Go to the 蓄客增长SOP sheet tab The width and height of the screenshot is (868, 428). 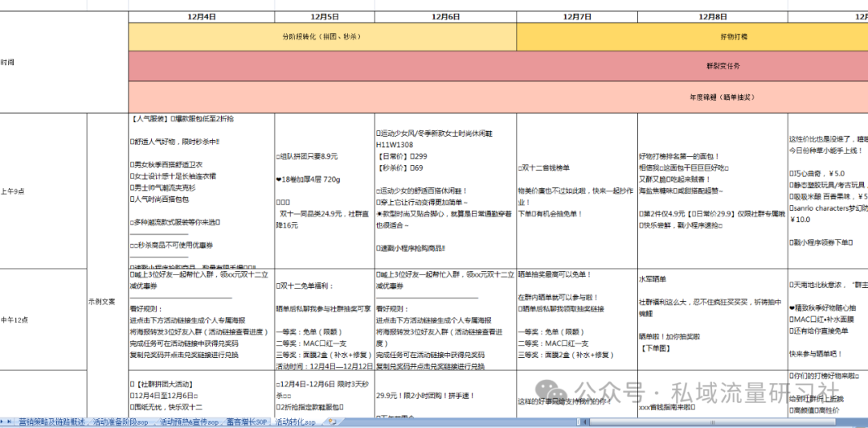[x=247, y=422]
